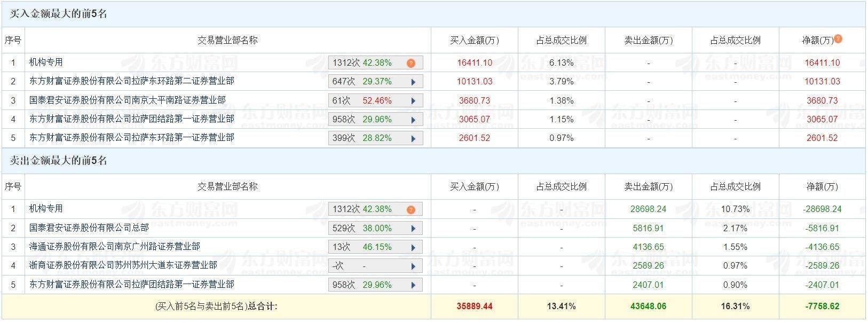Click the 买入金额(万) header in the buy table
This screenshot has height=322, width=868.
point(474,40)
